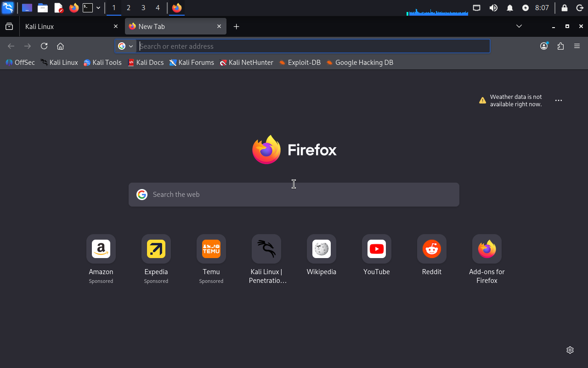Open new tab page settings gear
This screenshot has width=588, height=368.
(x=570, y=350)
